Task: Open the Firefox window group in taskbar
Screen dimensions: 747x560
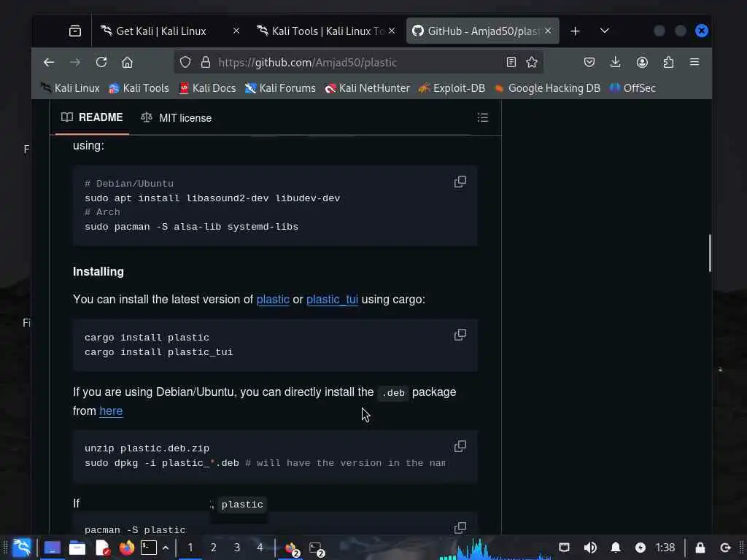Action: pos(292,548)
